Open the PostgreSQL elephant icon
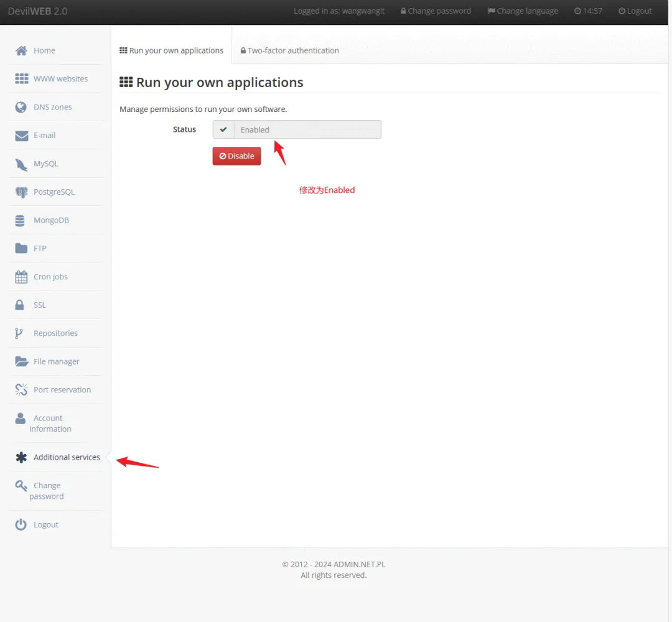 tap(21, 192)
